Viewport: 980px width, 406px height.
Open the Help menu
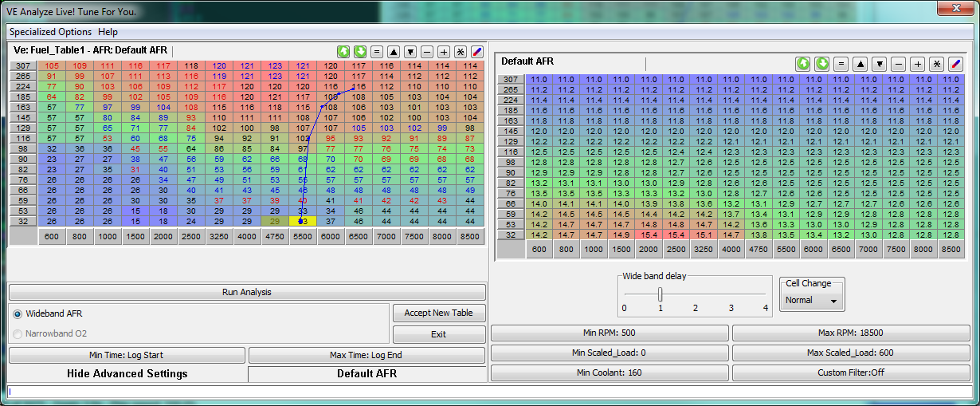(x=108, y=32)
